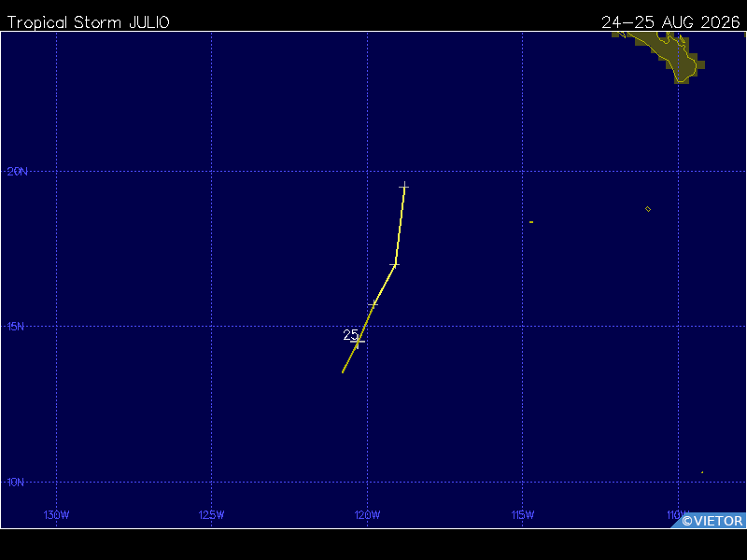Select the track cross marker beside the "25" label
The image size is (747, 560).
tap(358, 342)
